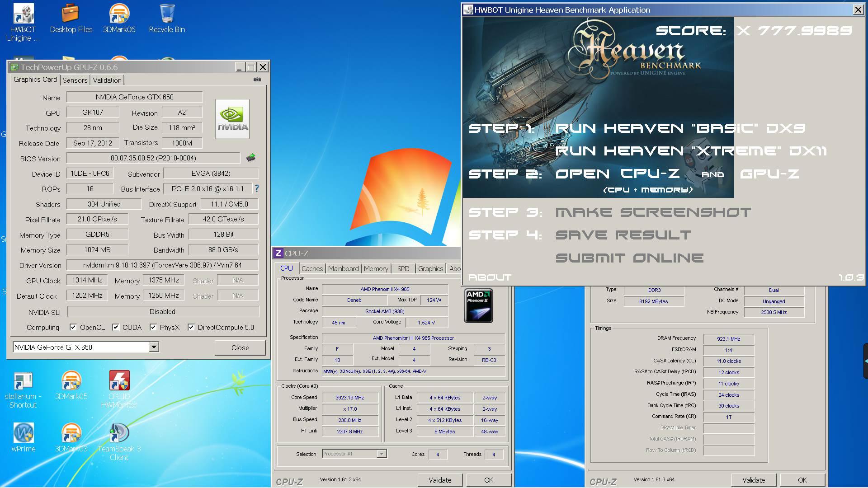
Task: Click the Memory Size 8192 MBytes value
Action: coord(653,301)
